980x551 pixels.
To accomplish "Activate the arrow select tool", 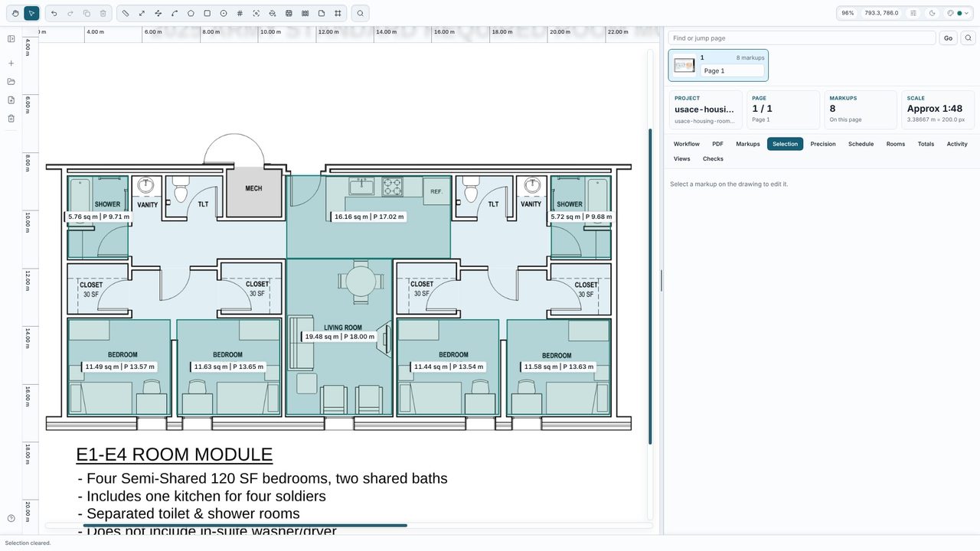I will click(31, 13).
